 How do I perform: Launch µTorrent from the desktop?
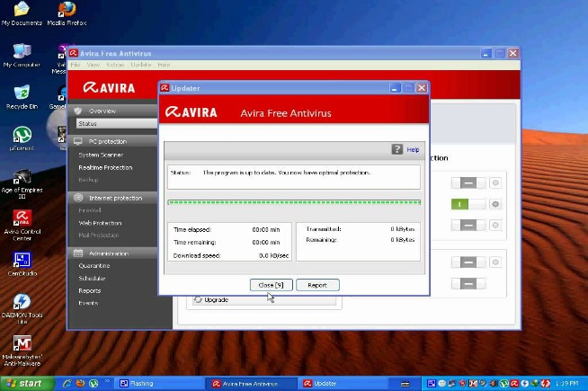click(x=22, y=138)
